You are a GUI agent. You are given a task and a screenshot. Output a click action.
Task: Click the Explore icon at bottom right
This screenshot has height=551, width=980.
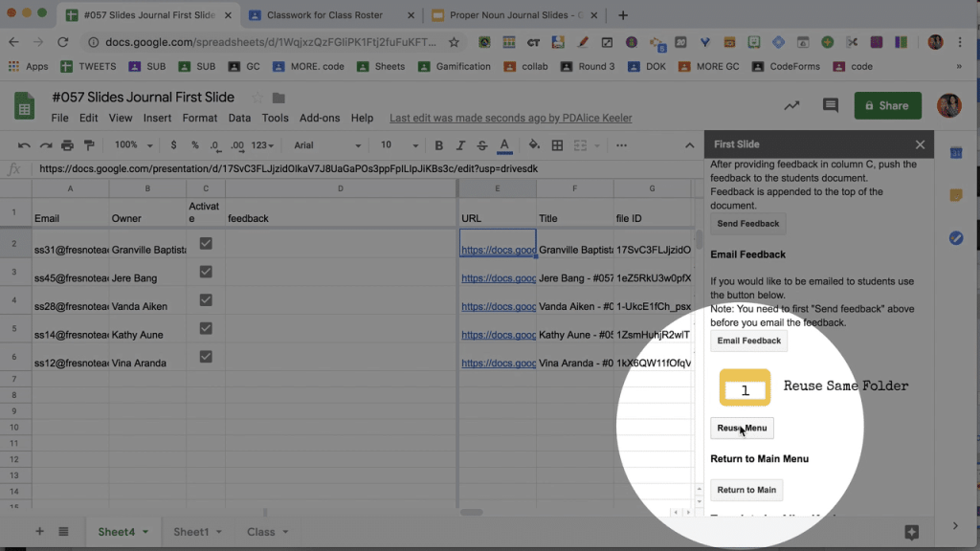tap(911, 532)
